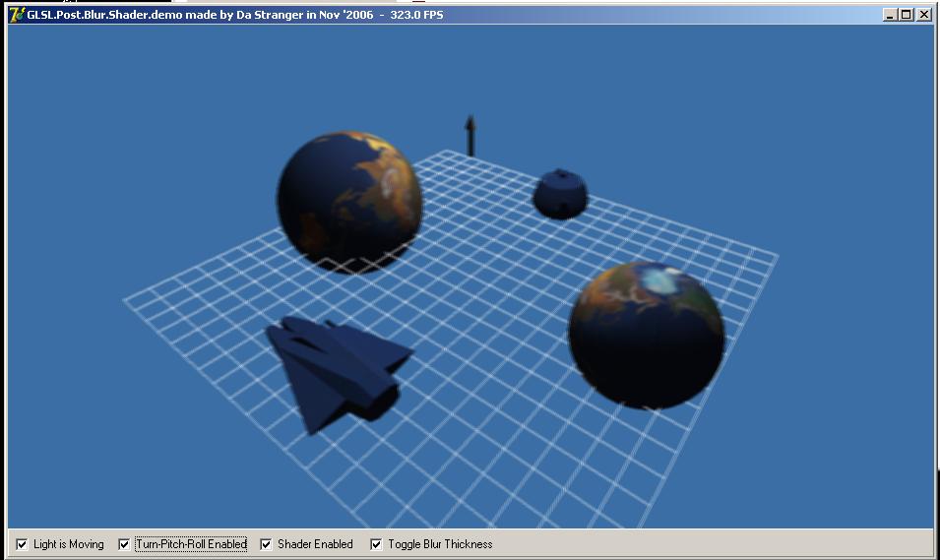Close the GLSL blur shader demo window

924,15
